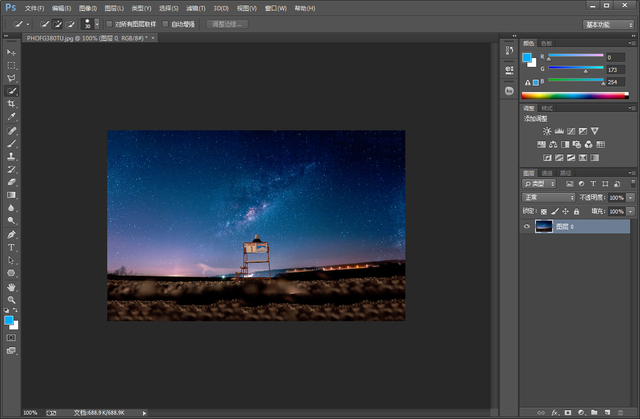Viewport: 640px width, 419px height.
Task: Click the lock all layer icon
Action: pyautogui.click(x=576, y=212)
